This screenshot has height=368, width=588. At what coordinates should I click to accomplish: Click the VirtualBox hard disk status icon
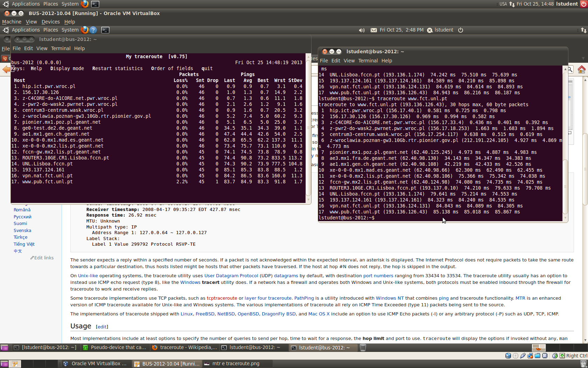pos(508,356)
